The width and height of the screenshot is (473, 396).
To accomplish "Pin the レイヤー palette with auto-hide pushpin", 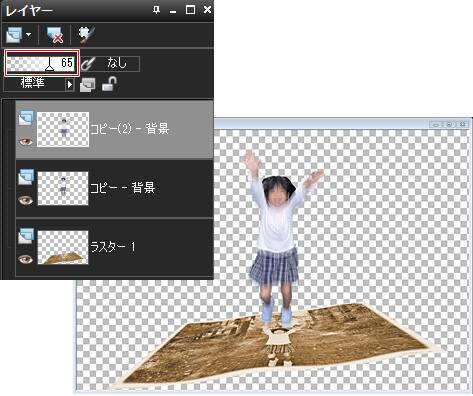I will pyautogui.click(x=156, y=10).
